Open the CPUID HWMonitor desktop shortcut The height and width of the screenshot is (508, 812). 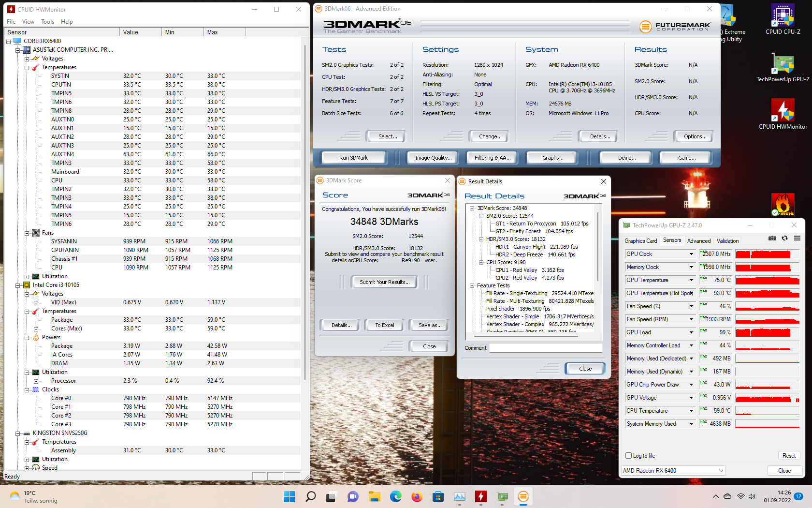pos(783,114)
